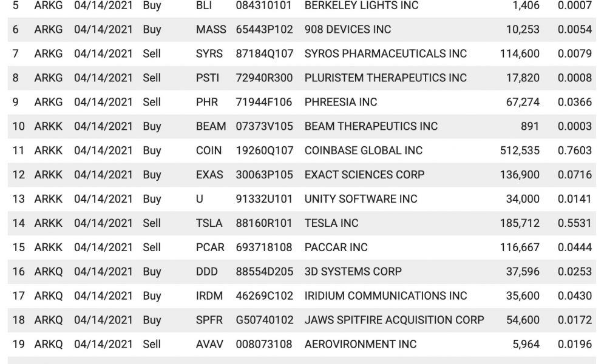Select SYROS PHARMACEUTICALS INC row
The image size is (607, 364).
pos(302,54)
